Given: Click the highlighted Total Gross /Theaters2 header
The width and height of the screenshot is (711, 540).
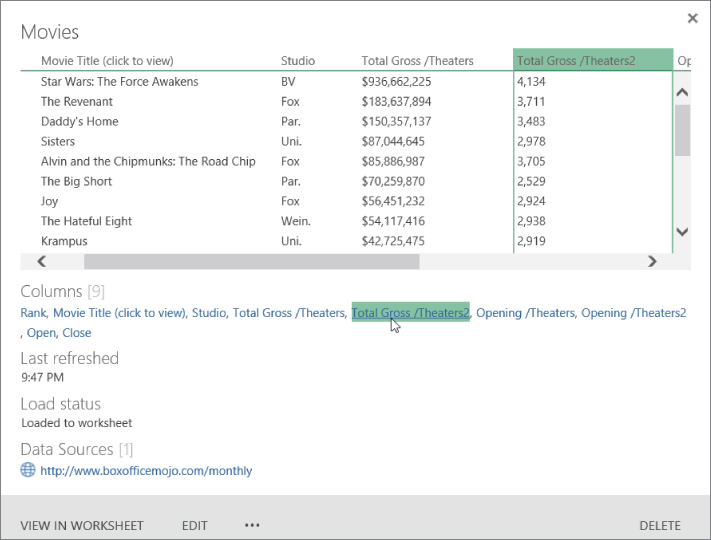Looking at the screenshot, I should click(593, 59).
